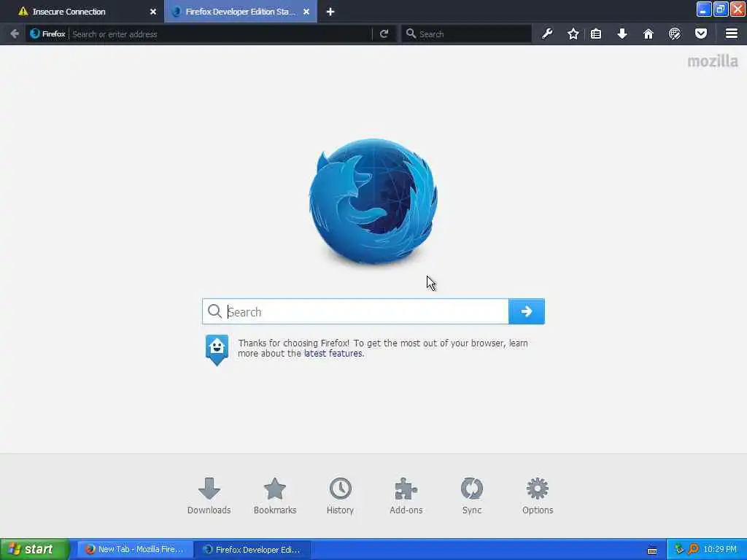Submit search with blue arrow button
The image size is (747, 560).
click(x=527, y=311)
